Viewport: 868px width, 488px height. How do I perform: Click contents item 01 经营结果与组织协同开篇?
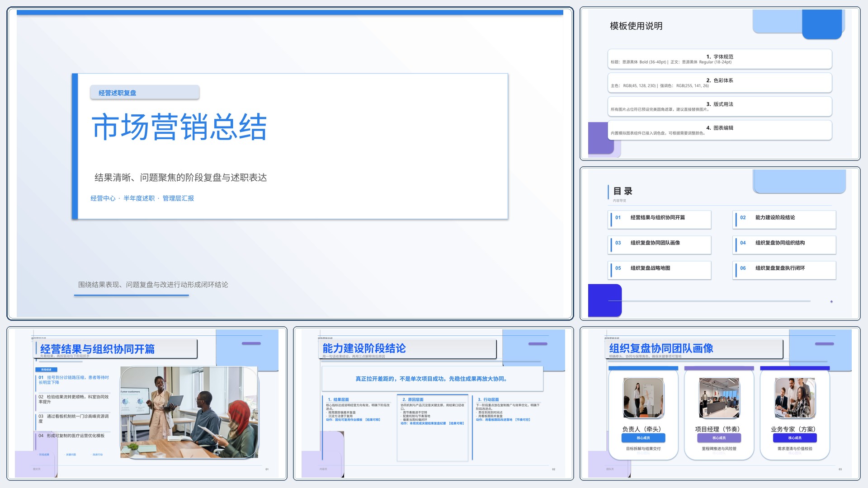pyautogui.click(x=660, y=220)
